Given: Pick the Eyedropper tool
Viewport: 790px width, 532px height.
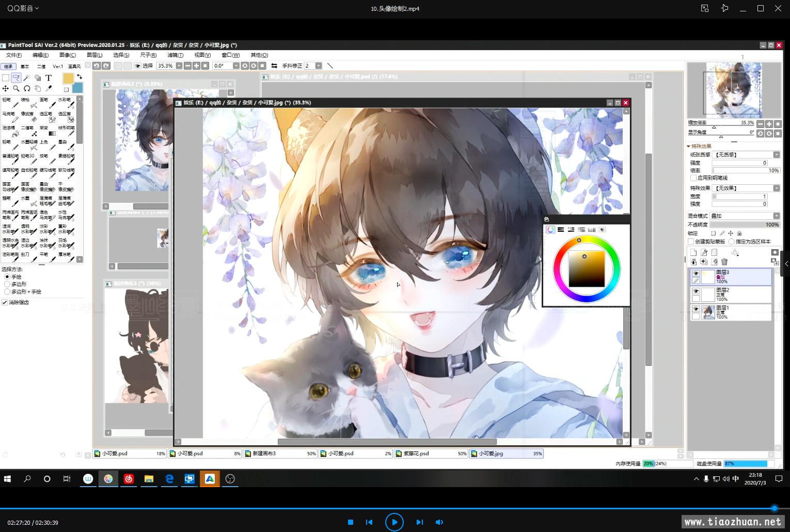Looking at the screenshot, I should [49, 89].
